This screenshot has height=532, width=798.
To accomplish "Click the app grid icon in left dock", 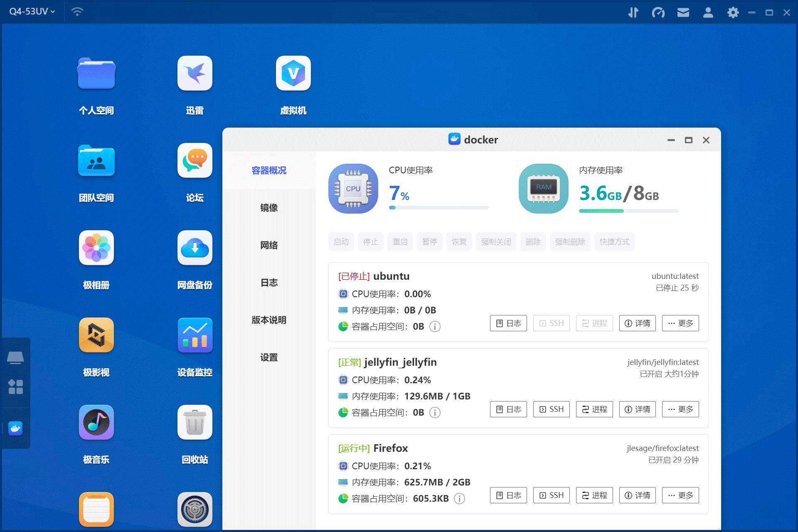I will point(15,387).
